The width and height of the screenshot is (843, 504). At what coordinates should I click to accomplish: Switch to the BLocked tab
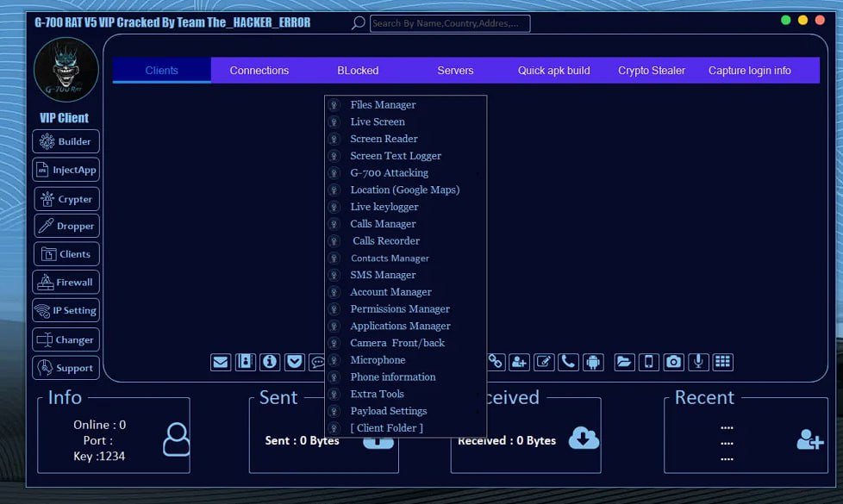[x=358, y=71]
